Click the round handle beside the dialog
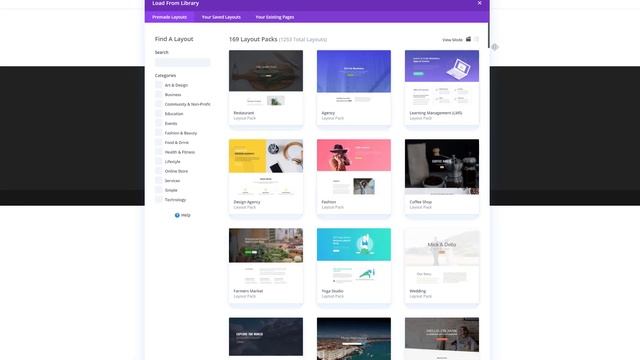The width and height of the screenshot is (640, 360). (x=495, y=47)
